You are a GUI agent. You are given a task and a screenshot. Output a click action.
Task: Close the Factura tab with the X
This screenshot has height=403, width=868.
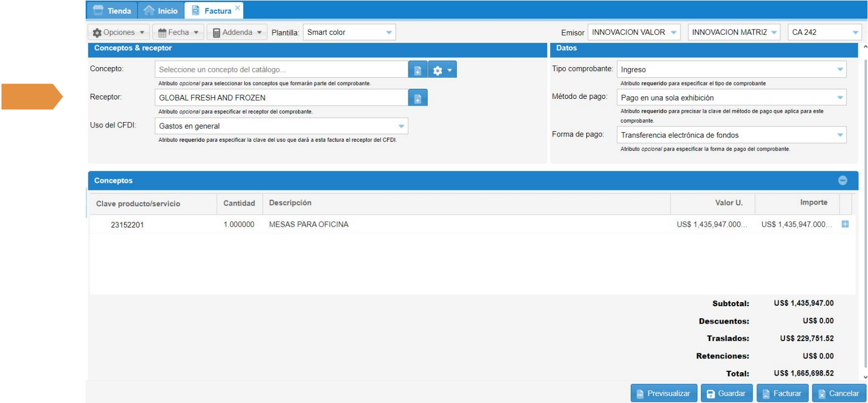click(238, 7)
